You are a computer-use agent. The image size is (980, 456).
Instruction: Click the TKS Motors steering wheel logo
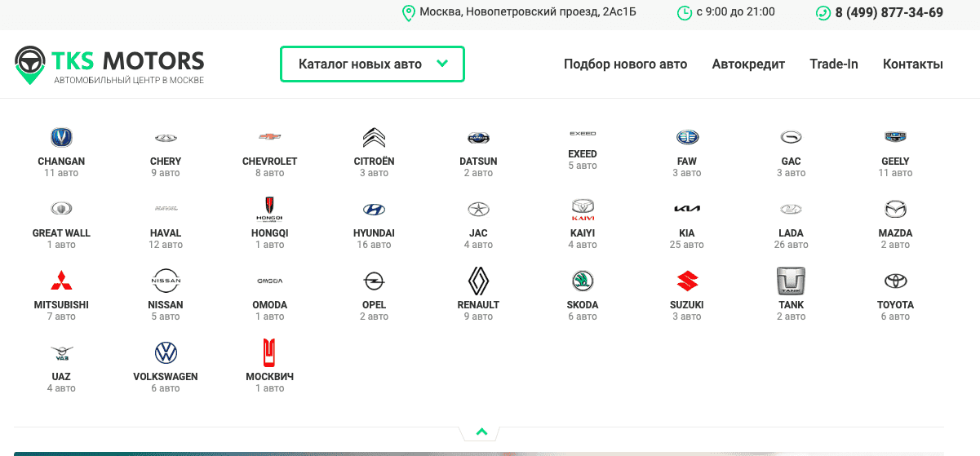(x=30, y=64)
